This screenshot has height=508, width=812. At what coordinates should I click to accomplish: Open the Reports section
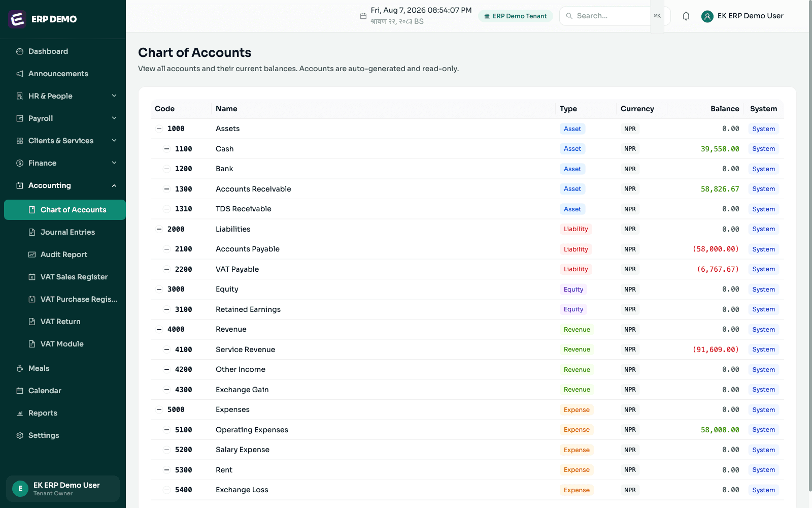click(65, 413)
